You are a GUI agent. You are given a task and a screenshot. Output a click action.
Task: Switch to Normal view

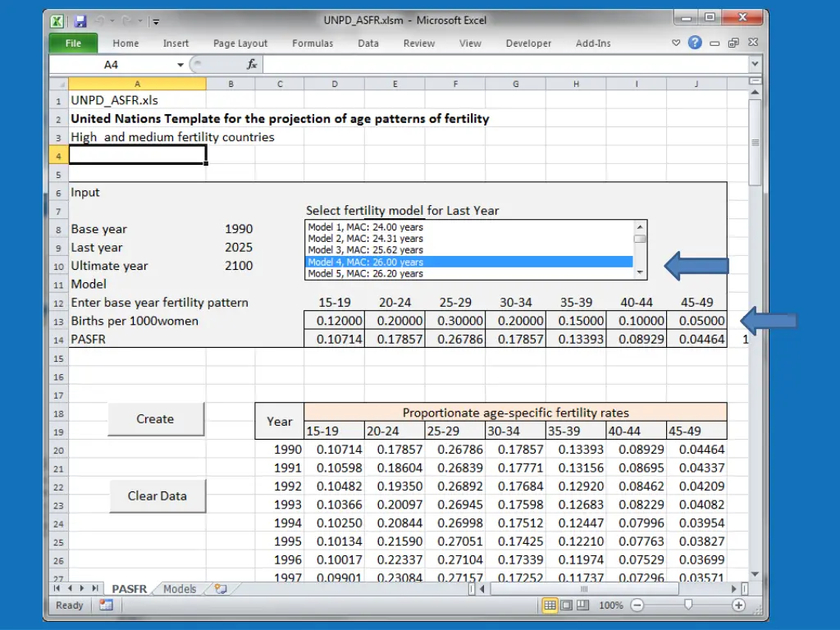550,605
